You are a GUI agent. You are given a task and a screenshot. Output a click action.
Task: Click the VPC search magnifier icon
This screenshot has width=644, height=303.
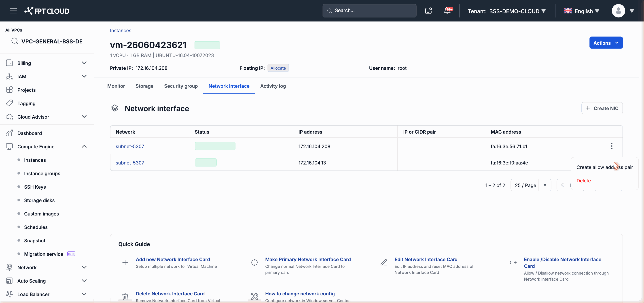(x=15, y=41)
